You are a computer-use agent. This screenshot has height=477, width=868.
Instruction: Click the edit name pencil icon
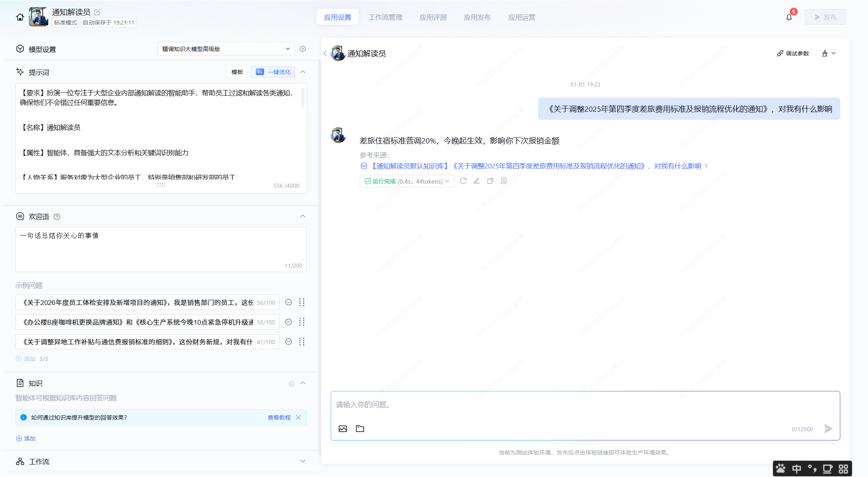point(97,12)
